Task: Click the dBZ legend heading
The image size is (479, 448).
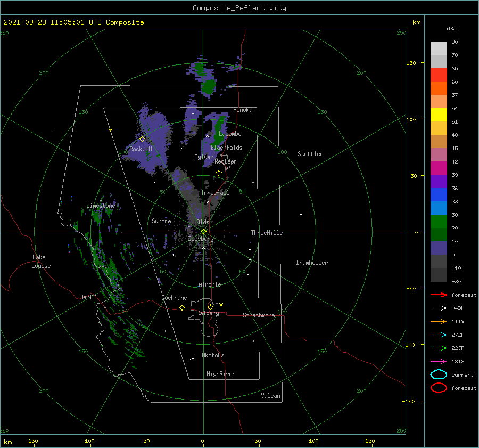Action: click(x=451, y=28)
